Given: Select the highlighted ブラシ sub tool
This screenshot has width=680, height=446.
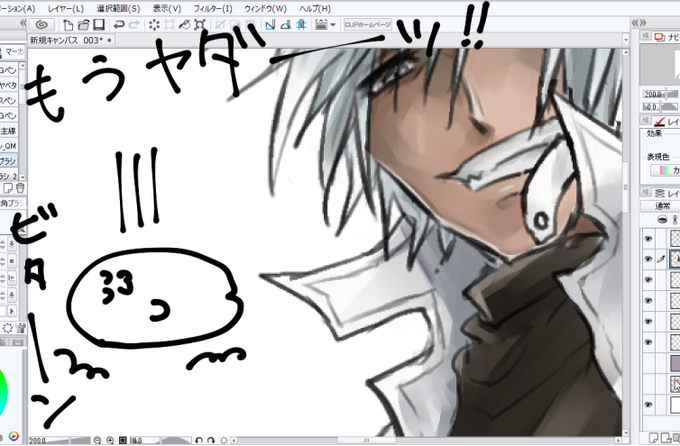Looking at the screenshot, I should coord(8,161).
